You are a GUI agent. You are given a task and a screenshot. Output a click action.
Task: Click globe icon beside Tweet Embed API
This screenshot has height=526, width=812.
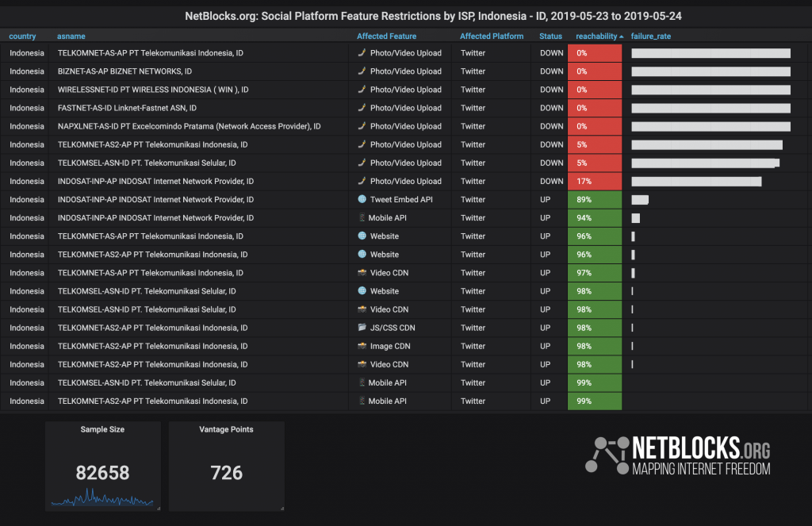point(362,199)
